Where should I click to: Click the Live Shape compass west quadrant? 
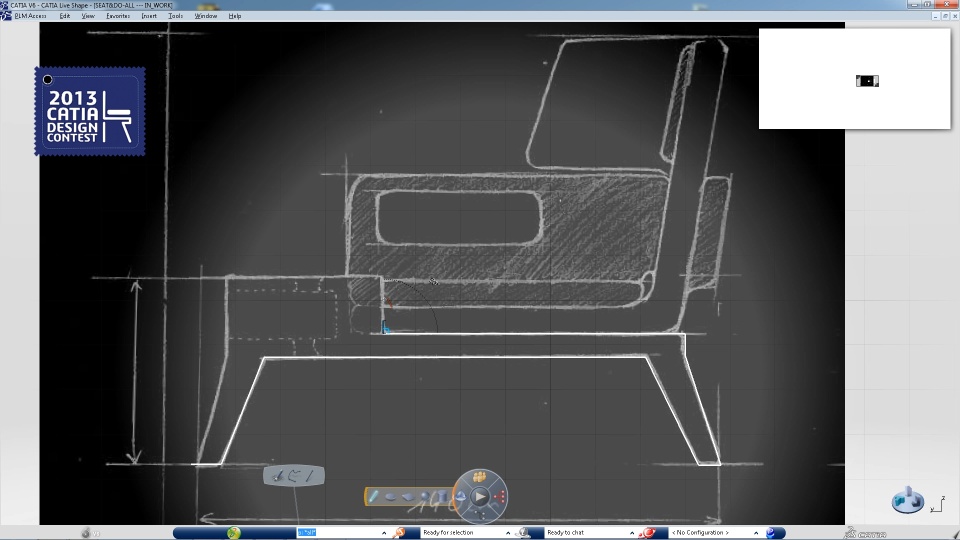[461, 497]
